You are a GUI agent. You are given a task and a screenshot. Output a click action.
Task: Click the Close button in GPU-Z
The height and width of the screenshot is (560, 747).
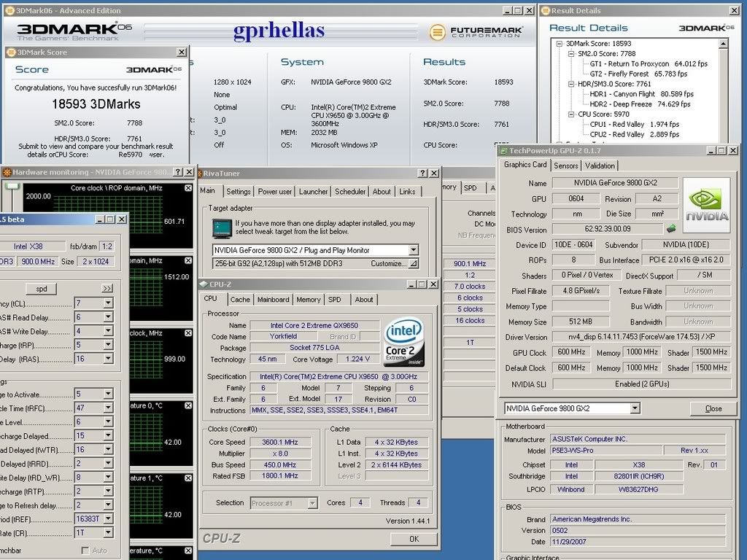point(713,408)
